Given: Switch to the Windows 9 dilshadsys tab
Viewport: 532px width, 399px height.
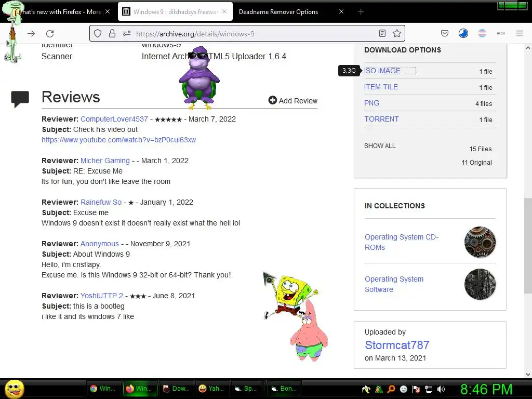Looking at the screenshot, I should [x=176, y=12].
